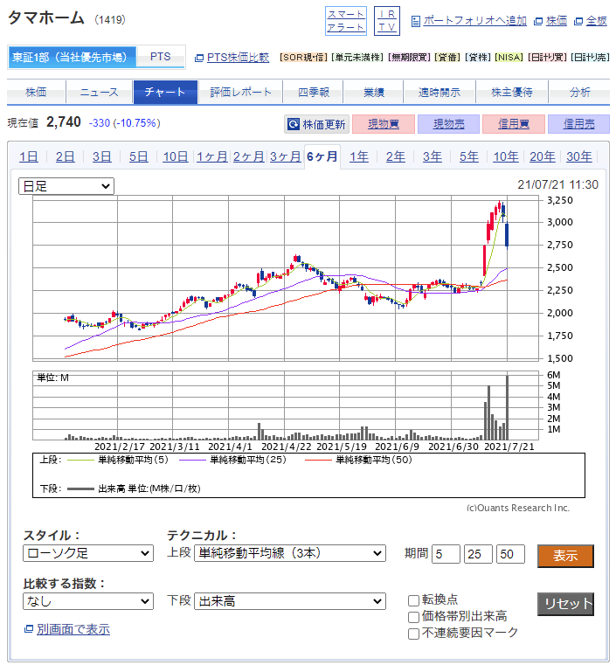The height and width of the screenshot is (672, 616).
Task: Open the 全板 link
Action: click(596, 21)
